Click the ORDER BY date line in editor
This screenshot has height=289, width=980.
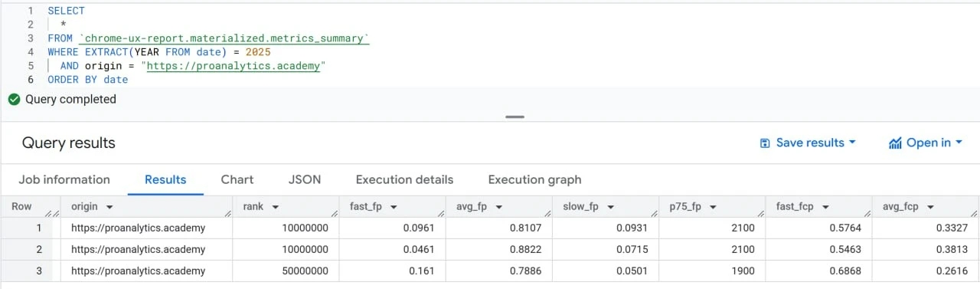(87, 80)
